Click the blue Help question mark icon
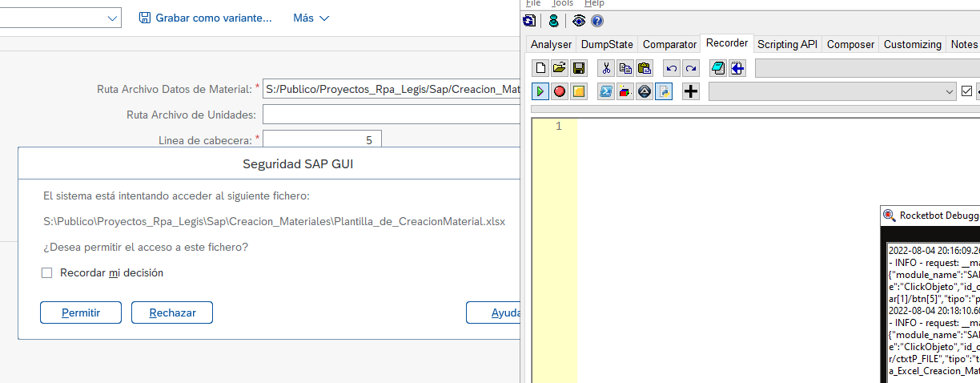 (596, 21)
